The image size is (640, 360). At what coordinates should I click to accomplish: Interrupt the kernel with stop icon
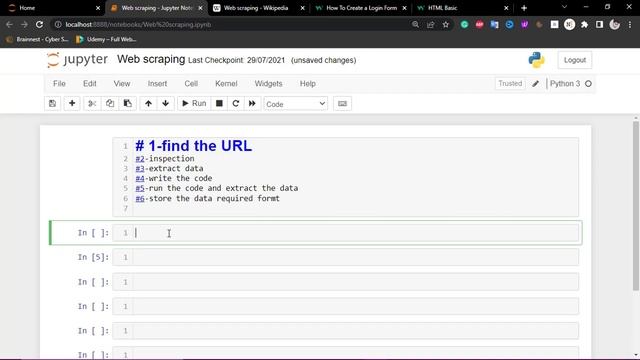pos(219,104)
